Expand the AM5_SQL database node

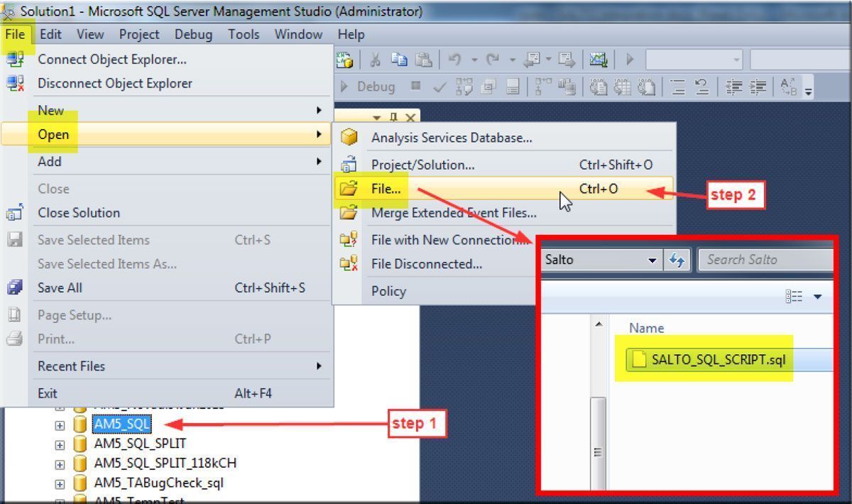point(60,425)
